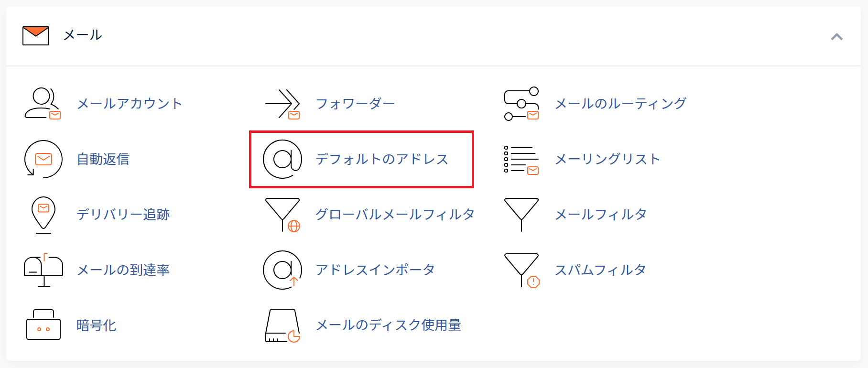The width and height of the screenshot is (868, 368).
Task: Click the スパムフィルタ funnel warning icon
Action: click(522, 270)
